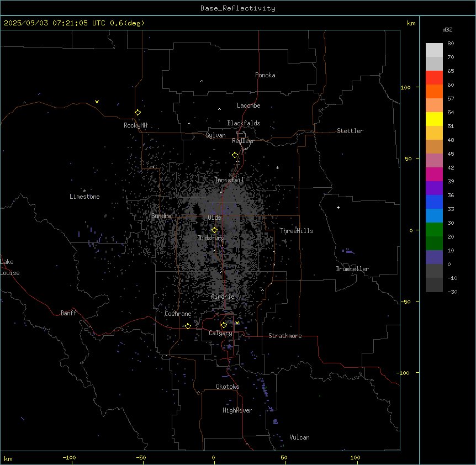Click the Cochrane label
The height and width of the screenshot is (465, 476).
tap(178, 314)
